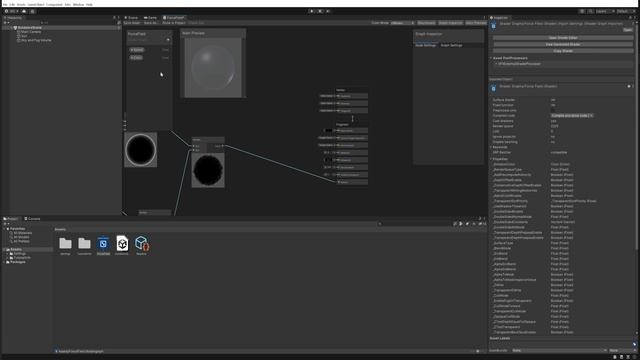
Task: Open the Window menu
Action: pyautogui.click(x=78, y=4)
